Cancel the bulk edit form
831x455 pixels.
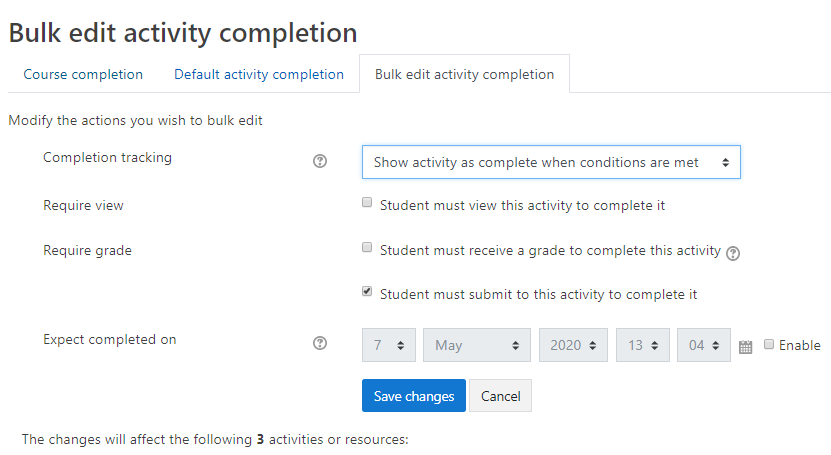coord(500,396)
